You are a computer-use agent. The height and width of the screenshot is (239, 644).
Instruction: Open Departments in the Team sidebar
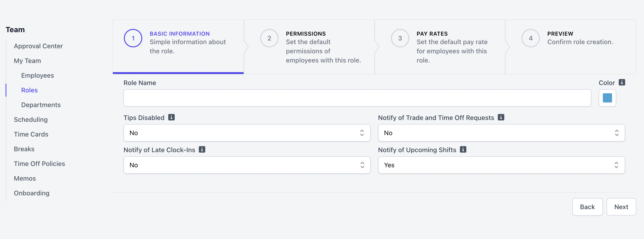[41, 105]
